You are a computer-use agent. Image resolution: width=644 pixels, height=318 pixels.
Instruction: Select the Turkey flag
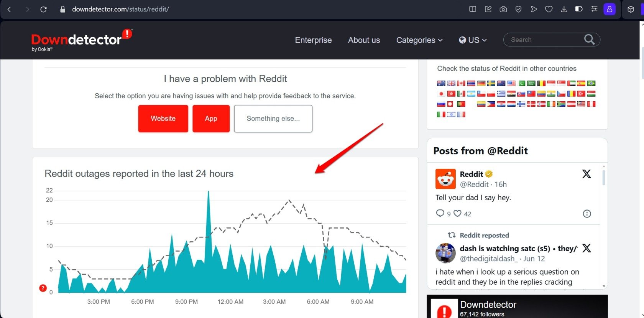(582, 94)
